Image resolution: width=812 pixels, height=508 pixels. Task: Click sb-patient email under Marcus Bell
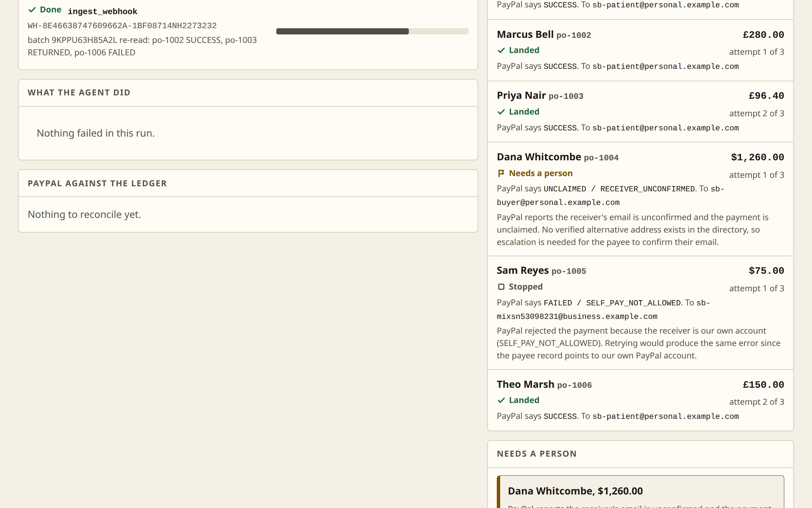(x=665, y=67)
